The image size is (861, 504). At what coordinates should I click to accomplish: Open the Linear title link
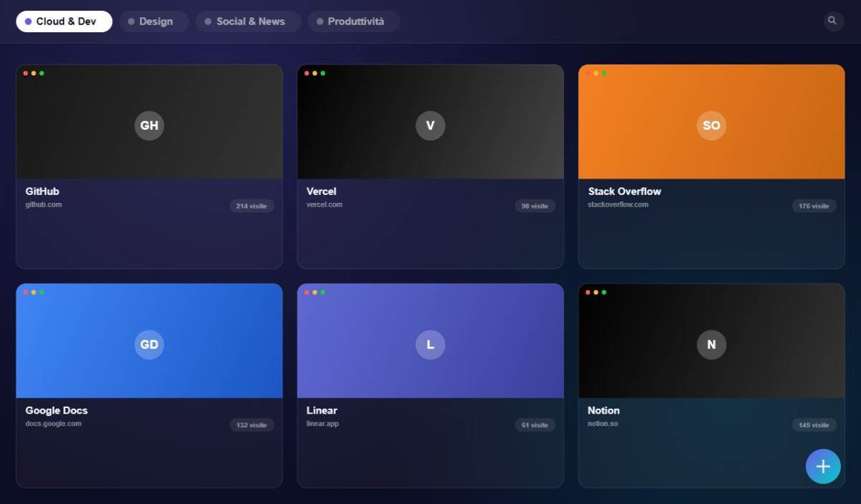click(x=321, y=411)
